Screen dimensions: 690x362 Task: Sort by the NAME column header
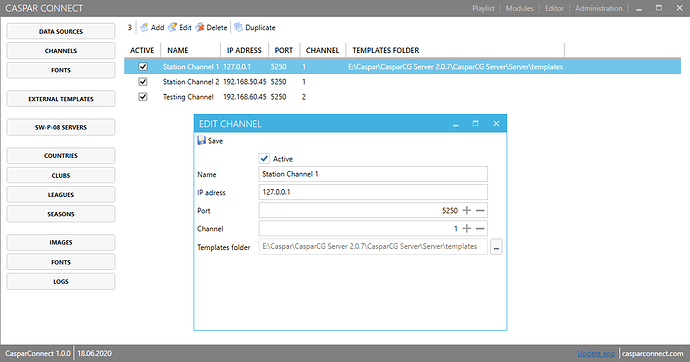[x=178, y=50]
